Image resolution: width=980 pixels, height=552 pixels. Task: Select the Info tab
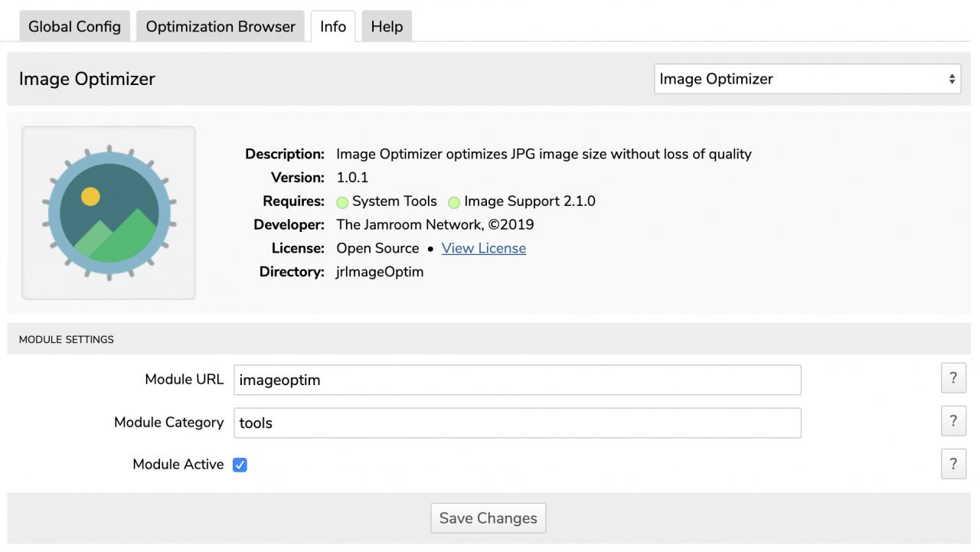(x=333, y=27)
